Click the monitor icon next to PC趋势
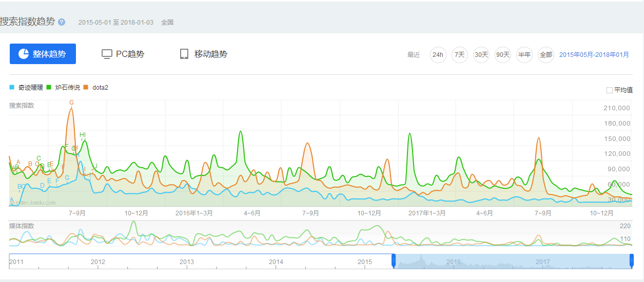This screenshot has width=644, height=282. point(107,54)
